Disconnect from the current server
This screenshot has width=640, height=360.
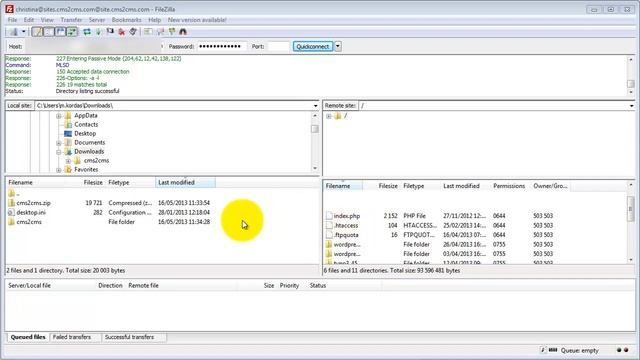coord(121,32)
